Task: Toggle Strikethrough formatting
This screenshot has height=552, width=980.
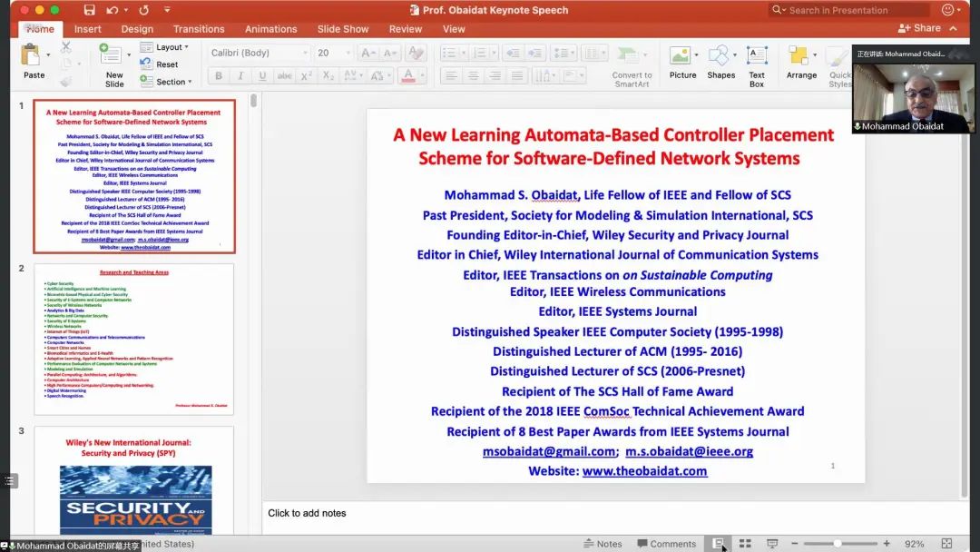Action: 284,75
